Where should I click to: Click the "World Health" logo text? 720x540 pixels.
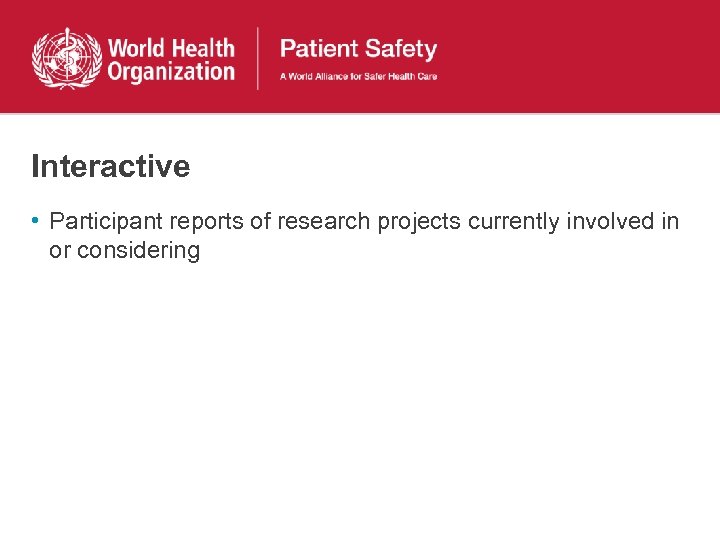[x=170, y=48]
